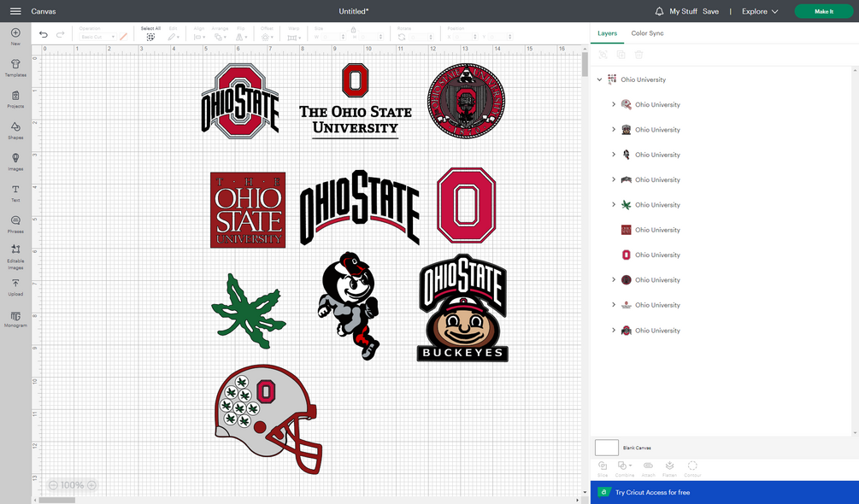Click the Width size field

click(333, 37)
